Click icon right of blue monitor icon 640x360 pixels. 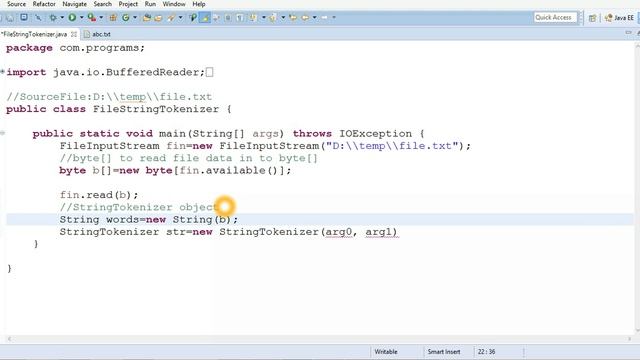[x=38, y=18]
